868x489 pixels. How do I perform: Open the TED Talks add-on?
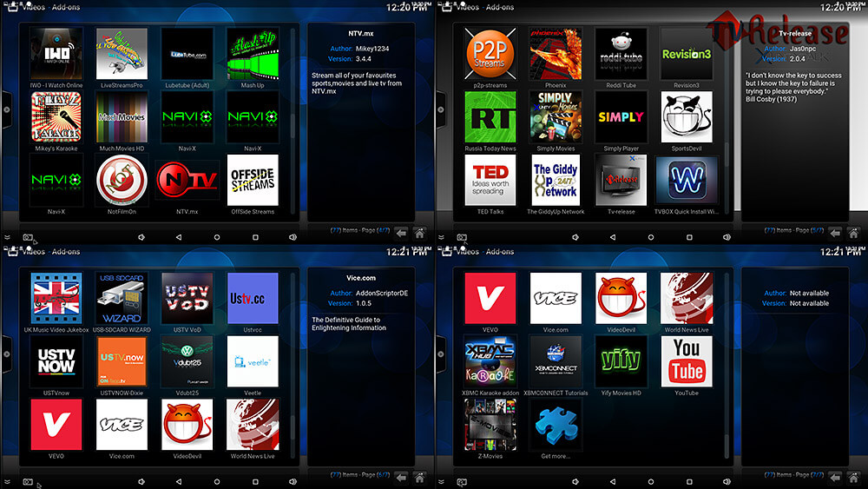490,181
